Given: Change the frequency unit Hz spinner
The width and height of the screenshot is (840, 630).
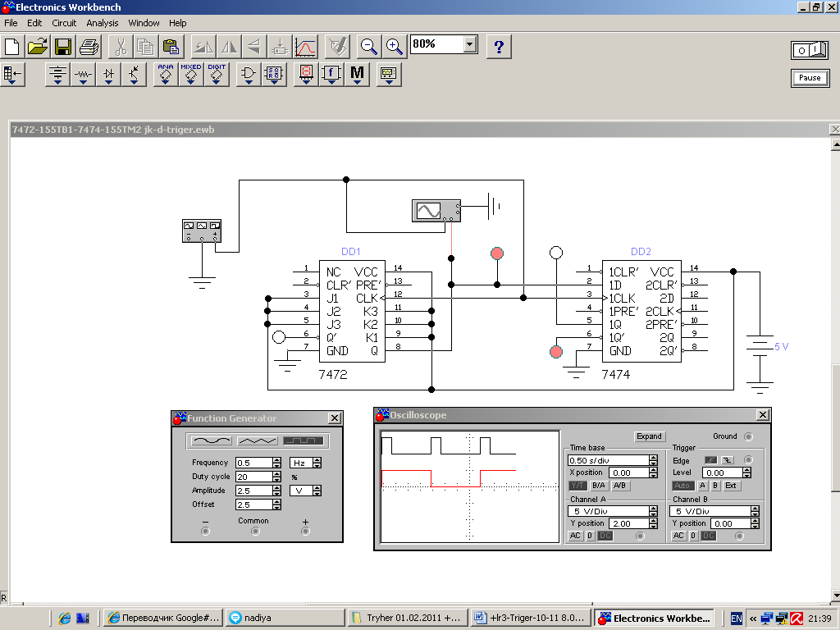Looking at the screenshot, I should click(x=317, y=463).
